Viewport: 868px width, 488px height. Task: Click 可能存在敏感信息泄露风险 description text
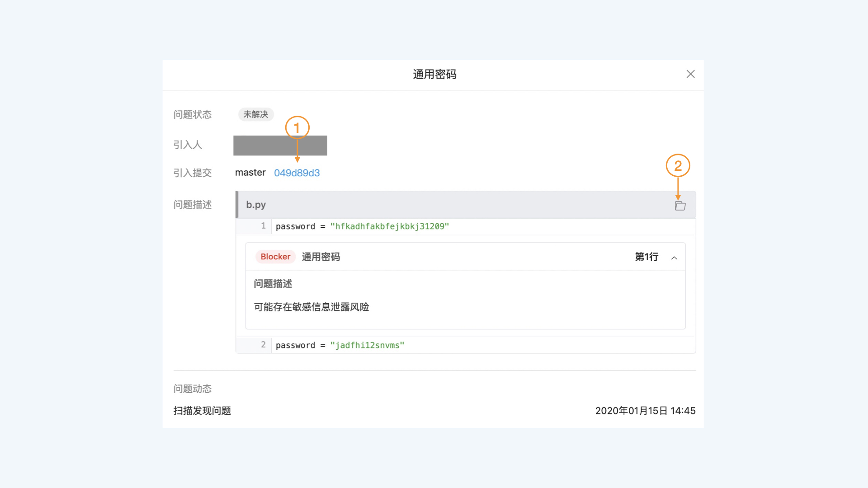[311, 307]
